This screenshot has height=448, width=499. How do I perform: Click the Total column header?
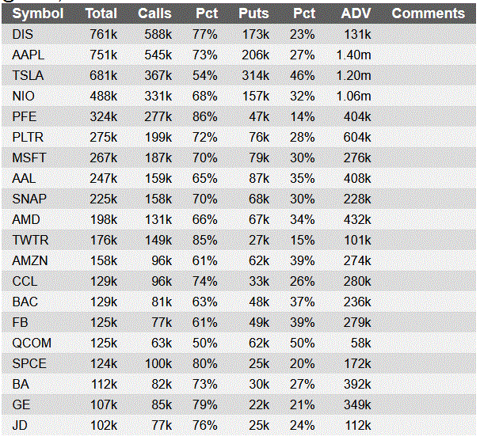point(101,13)
